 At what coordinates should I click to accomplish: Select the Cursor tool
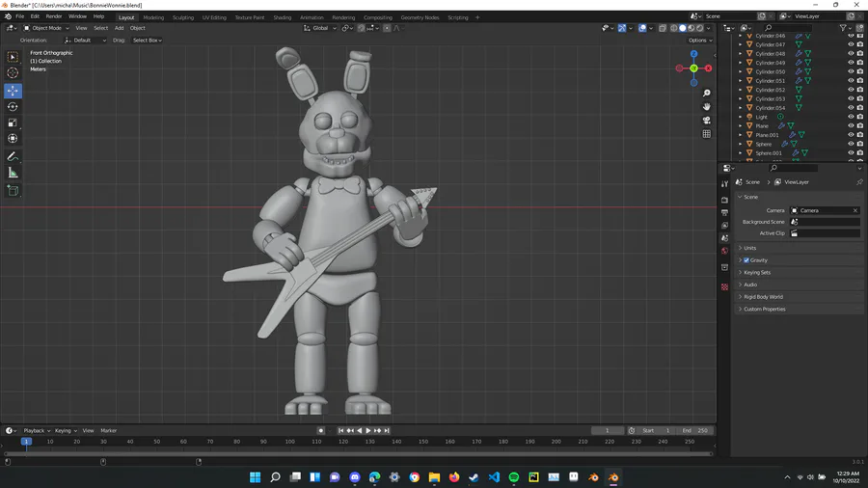[x=13, y=72]
